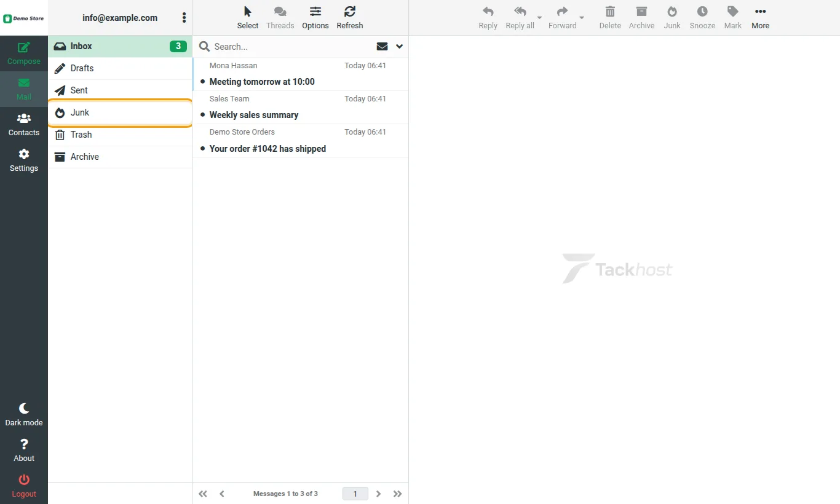This screenshot has height=504, width=840.
Task: Expand the Forward options arrow
Action: tap(582, 18)
